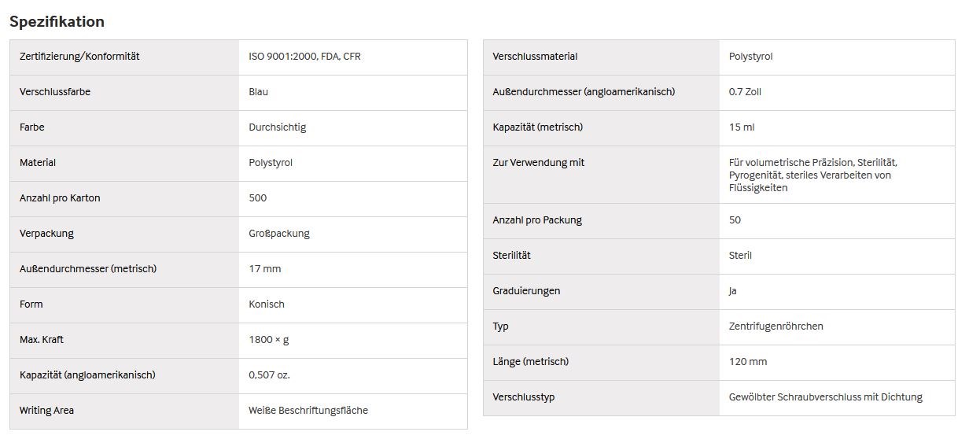This screenshot has height=439, width=980.
Task: Select the 500 value cell
Action: (353, 199)
